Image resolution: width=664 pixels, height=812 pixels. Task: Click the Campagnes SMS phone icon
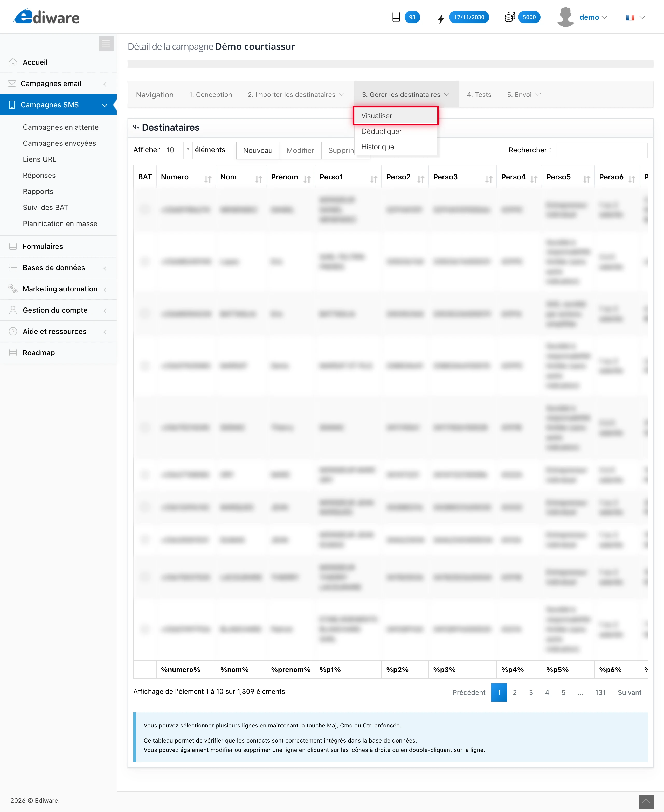[12, 105]
